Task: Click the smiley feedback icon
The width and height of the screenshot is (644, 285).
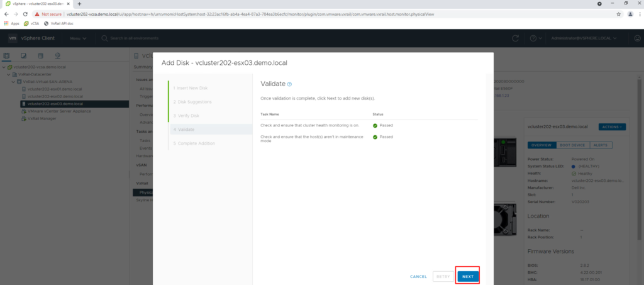Action: [x=637, y=38]
